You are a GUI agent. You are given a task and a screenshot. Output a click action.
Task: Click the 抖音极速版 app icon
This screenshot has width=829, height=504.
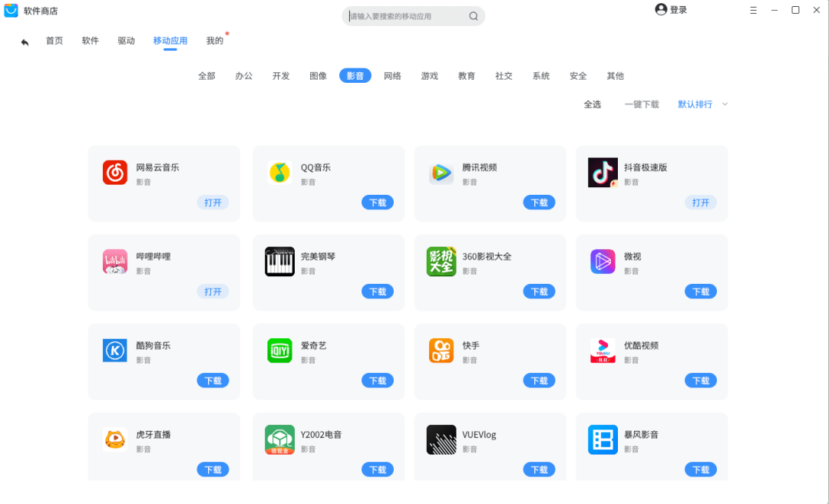(603, 173)
